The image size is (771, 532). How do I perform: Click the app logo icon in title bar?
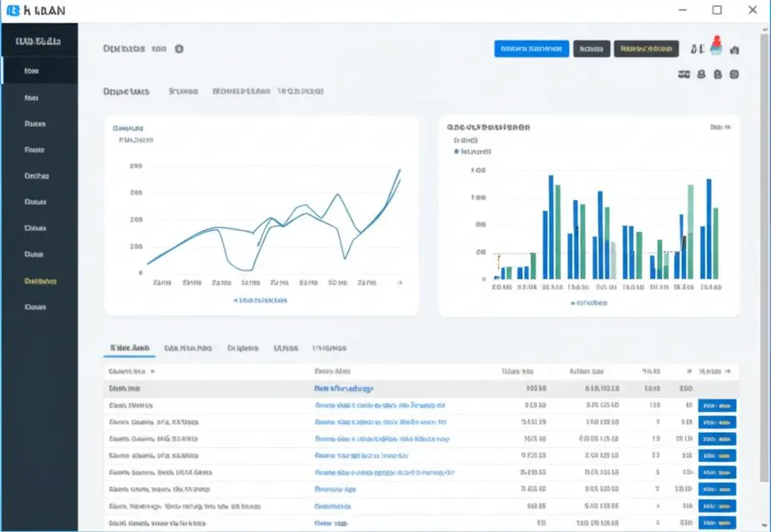click(13, 10)
